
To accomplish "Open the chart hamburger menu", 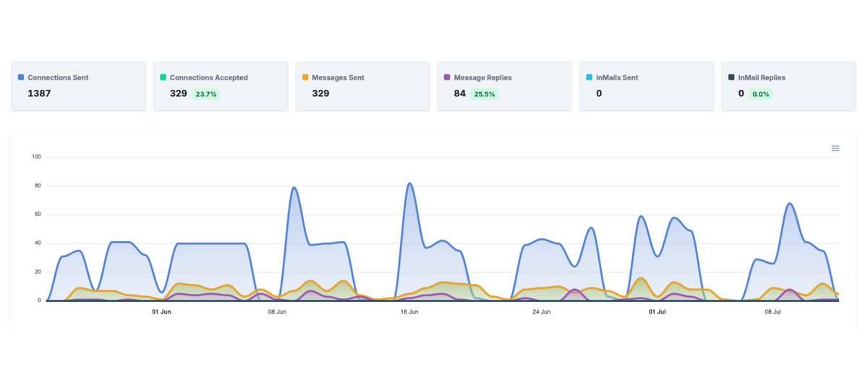I will 835,148.
